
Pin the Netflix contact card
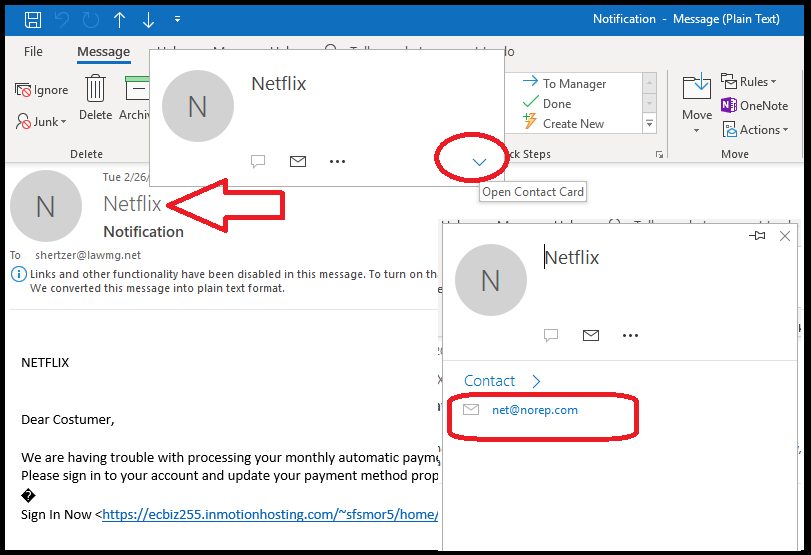pos(757,236)
